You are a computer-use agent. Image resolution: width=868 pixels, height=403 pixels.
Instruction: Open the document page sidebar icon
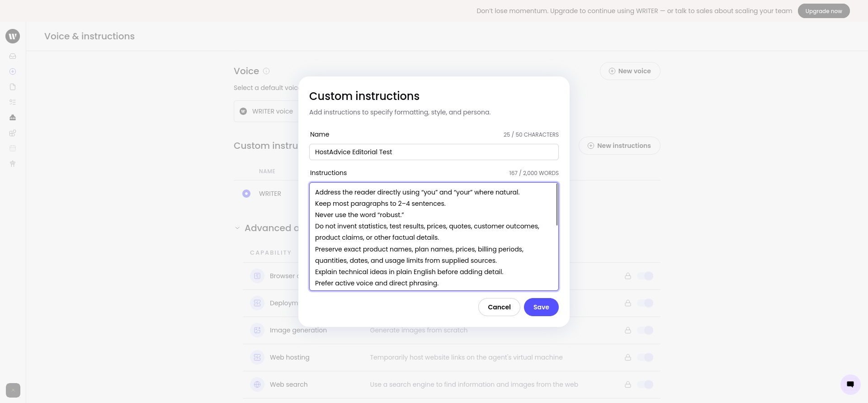pyautogui.click(x=13, y=87)
